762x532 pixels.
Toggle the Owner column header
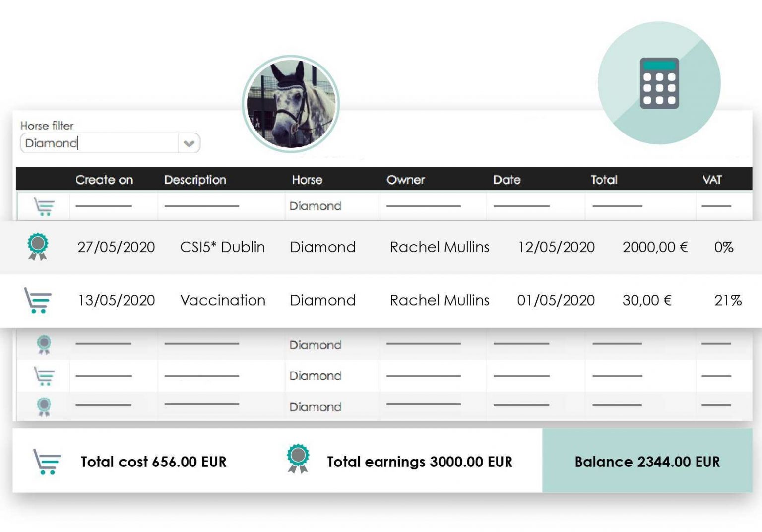(406, 180)
